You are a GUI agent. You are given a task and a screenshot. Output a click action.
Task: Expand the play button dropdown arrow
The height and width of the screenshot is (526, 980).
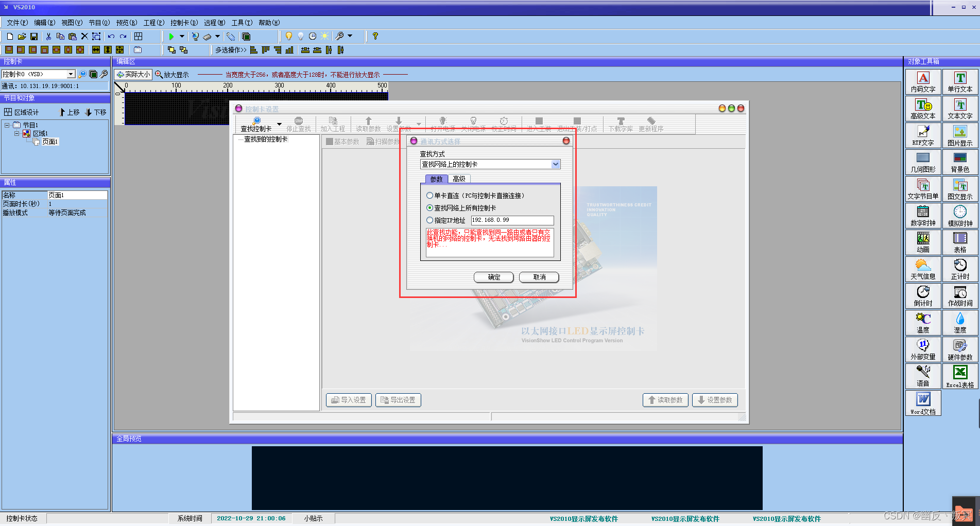(182, 37)
